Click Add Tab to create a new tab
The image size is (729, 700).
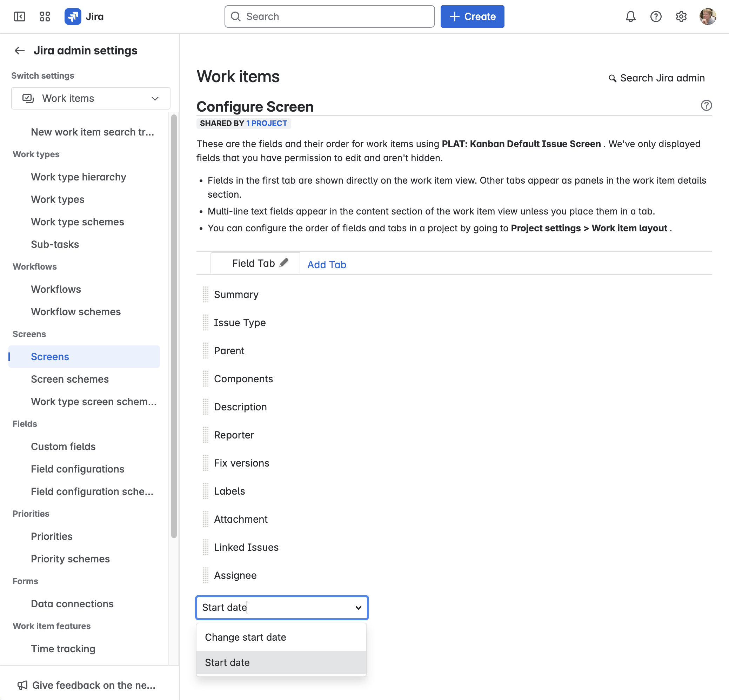click(326, 264)
